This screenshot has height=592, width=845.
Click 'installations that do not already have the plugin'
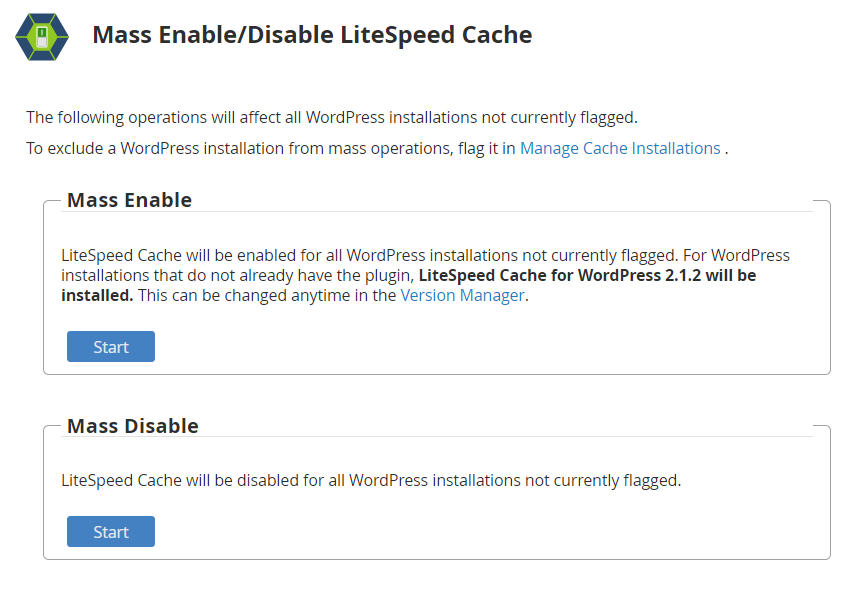(x=237, y=275)
